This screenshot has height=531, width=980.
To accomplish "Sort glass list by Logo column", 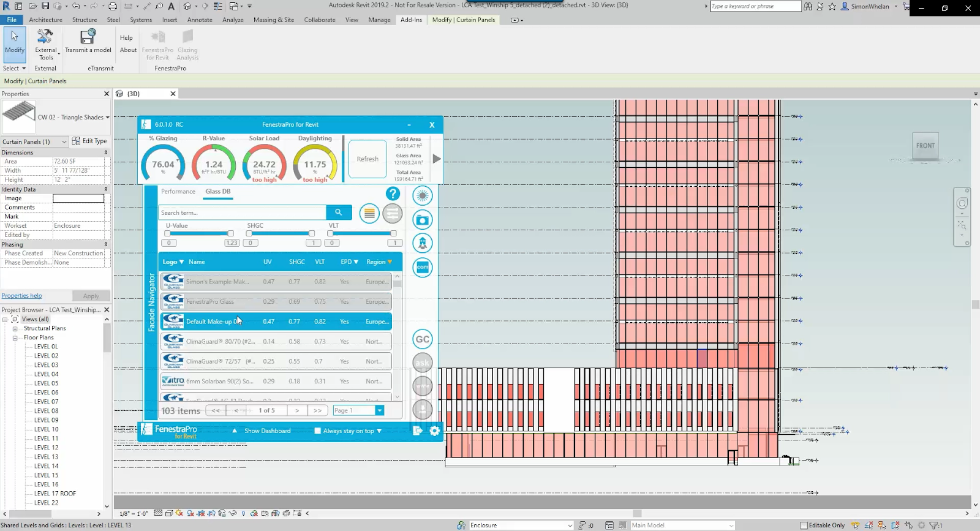I will pyautogui.click(x=173, y=262).
